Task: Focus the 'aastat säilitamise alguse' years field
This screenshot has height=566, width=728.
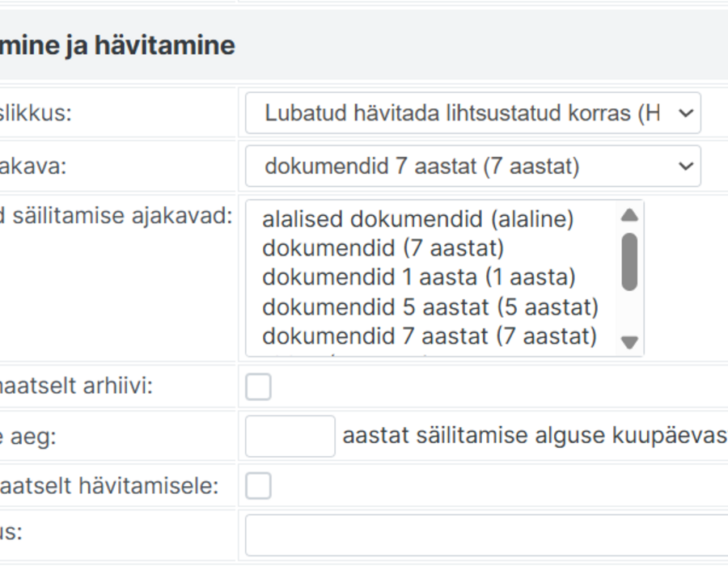Action: point(290,436)
